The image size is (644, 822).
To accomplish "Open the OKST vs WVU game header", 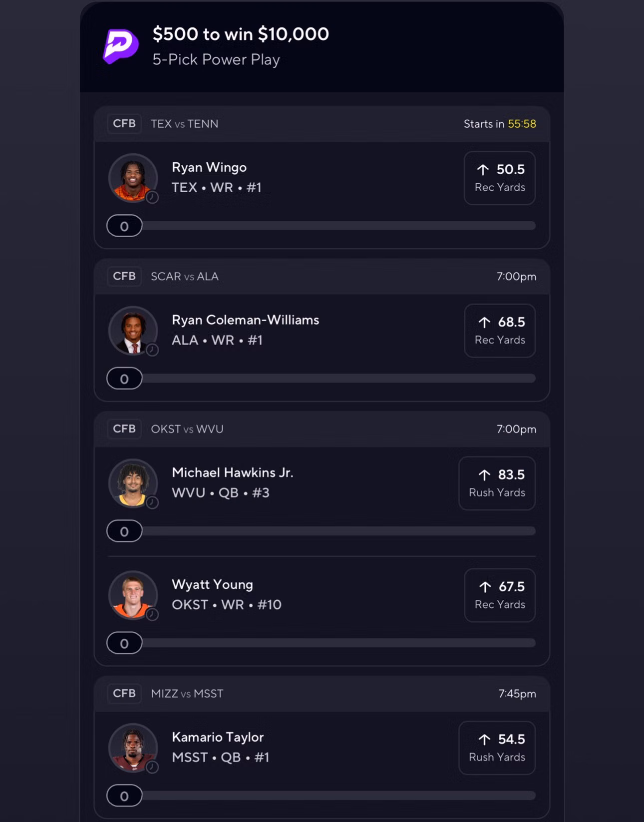I will click(x=322, y=429).
